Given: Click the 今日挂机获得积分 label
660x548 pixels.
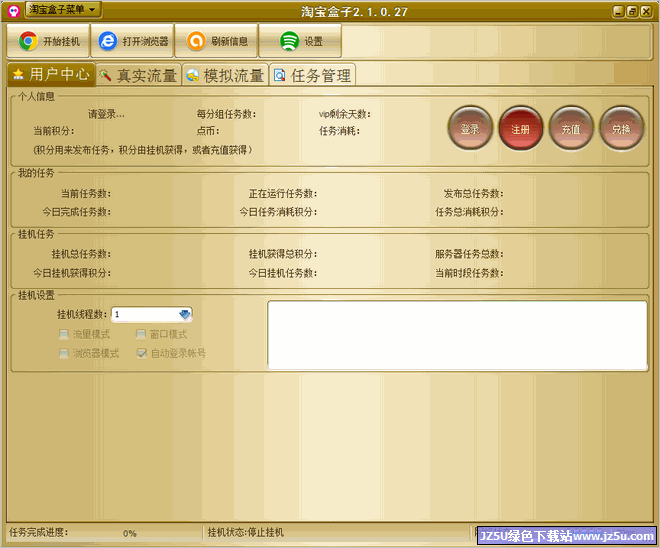Looking at the screenshot, I should point(72,273).
